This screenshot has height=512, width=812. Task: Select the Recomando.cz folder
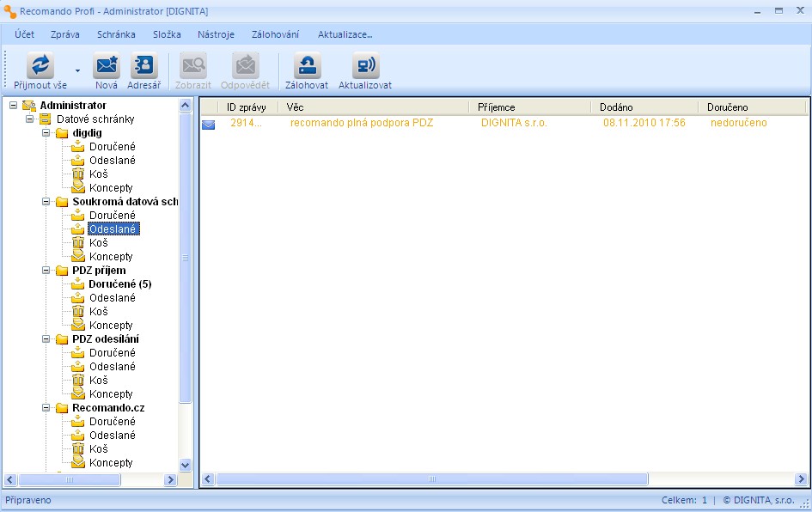[x=108, y=408]
